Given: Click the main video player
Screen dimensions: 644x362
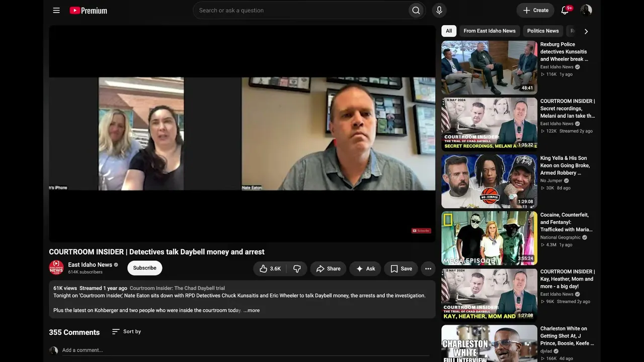Looking at the screenshot, I should (x=242, y=134).
